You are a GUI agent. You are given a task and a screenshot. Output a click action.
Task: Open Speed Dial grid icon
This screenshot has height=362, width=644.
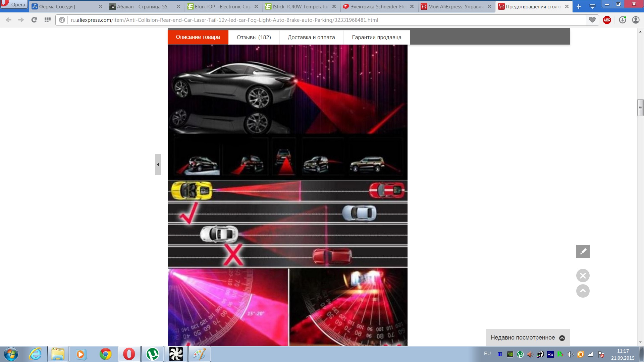point(47,20)
